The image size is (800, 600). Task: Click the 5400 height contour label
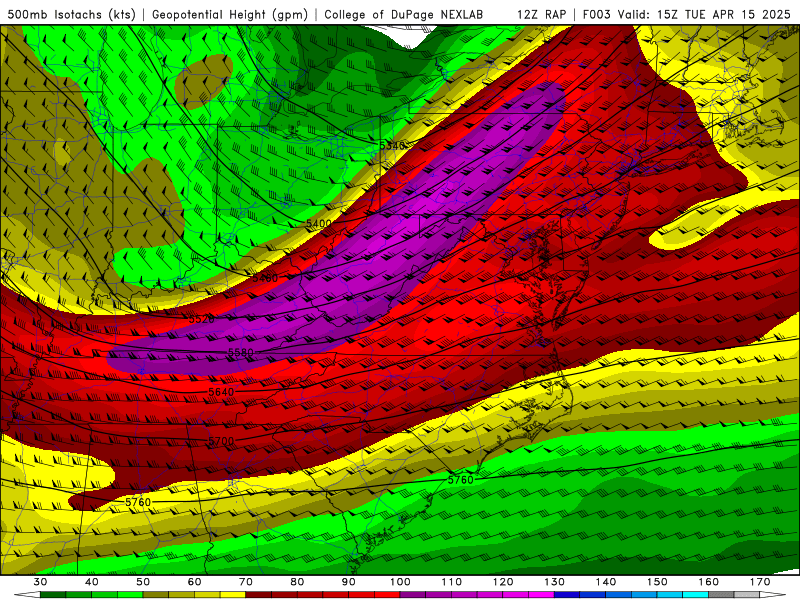pyautogui.click(x=318, y=223)
